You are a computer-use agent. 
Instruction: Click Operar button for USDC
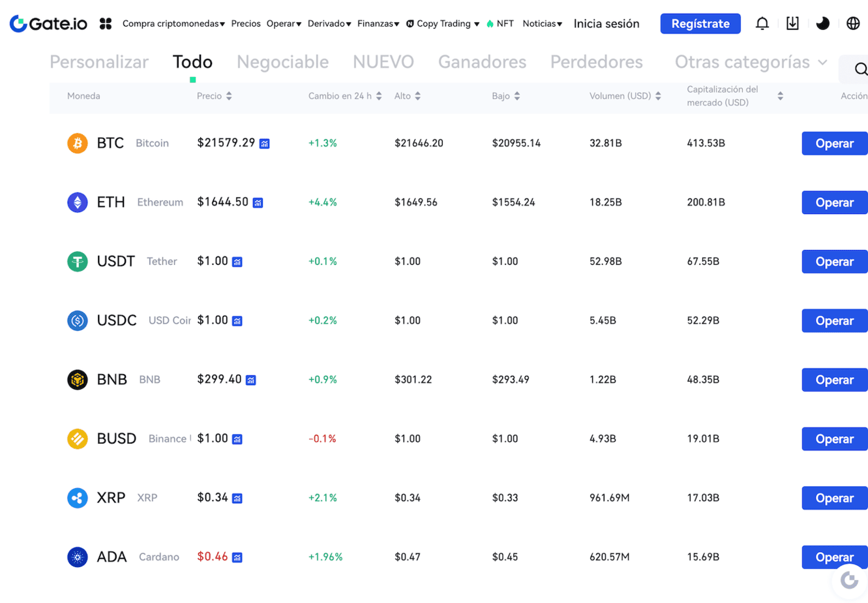point(835,321)
